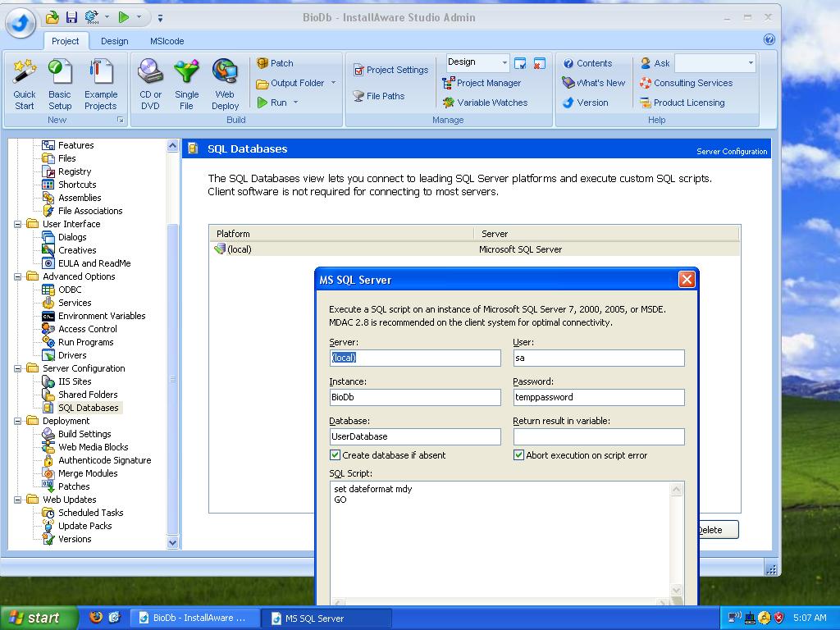Open the Ask search dropdown
The image size is (840, 630).
pos(750,62)
